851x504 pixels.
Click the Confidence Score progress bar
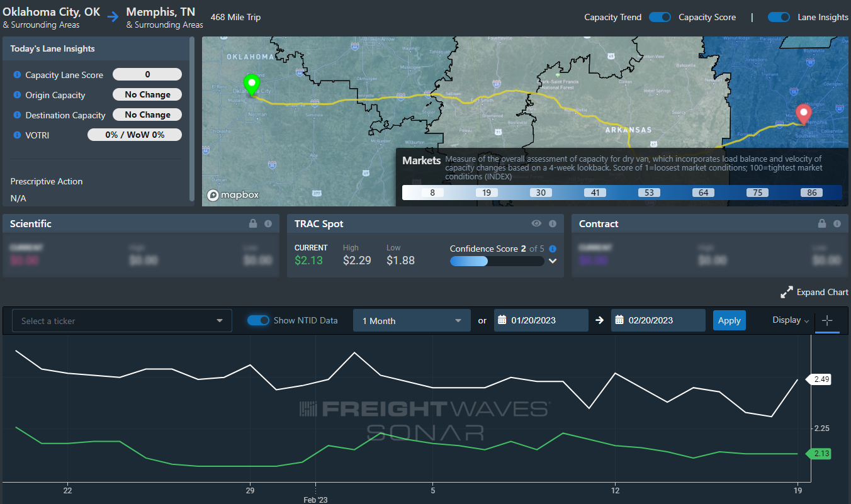(x=497, y=261)
